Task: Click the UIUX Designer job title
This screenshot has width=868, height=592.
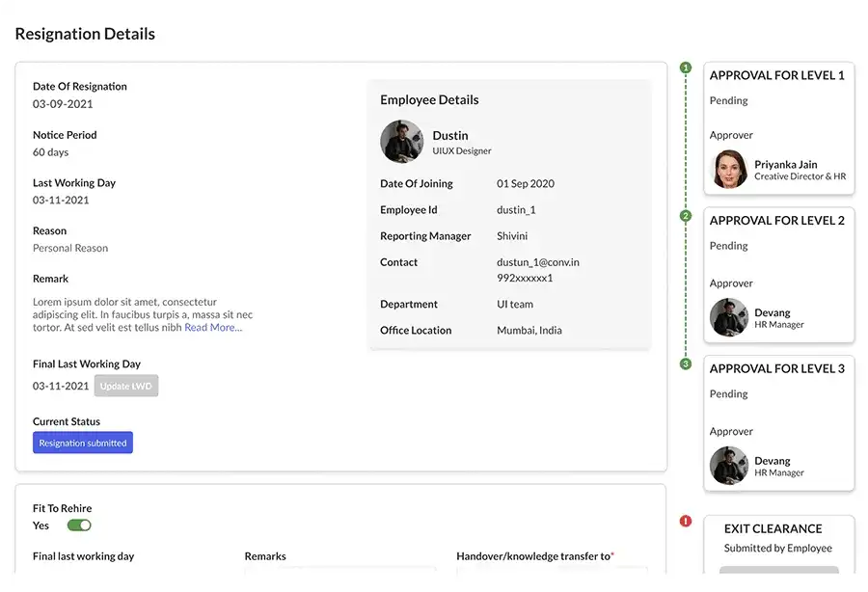Action: (x=462, y=151)
